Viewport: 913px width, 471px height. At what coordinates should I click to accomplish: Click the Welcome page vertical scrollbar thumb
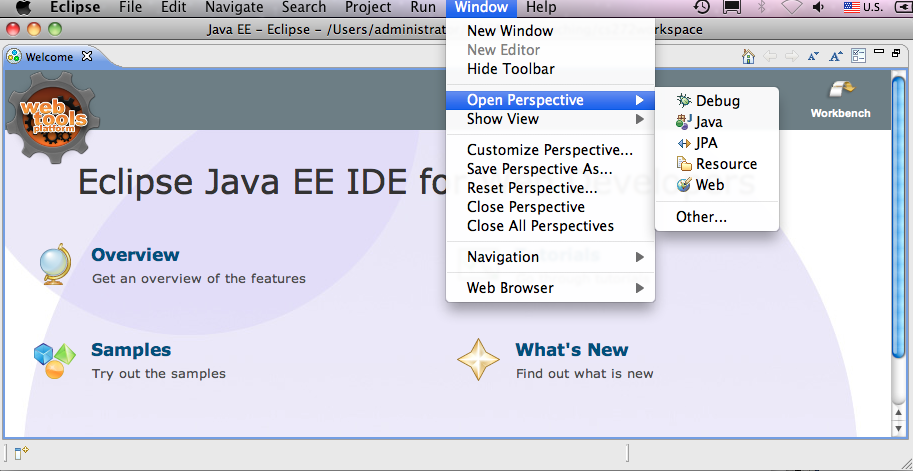point(899,216)
